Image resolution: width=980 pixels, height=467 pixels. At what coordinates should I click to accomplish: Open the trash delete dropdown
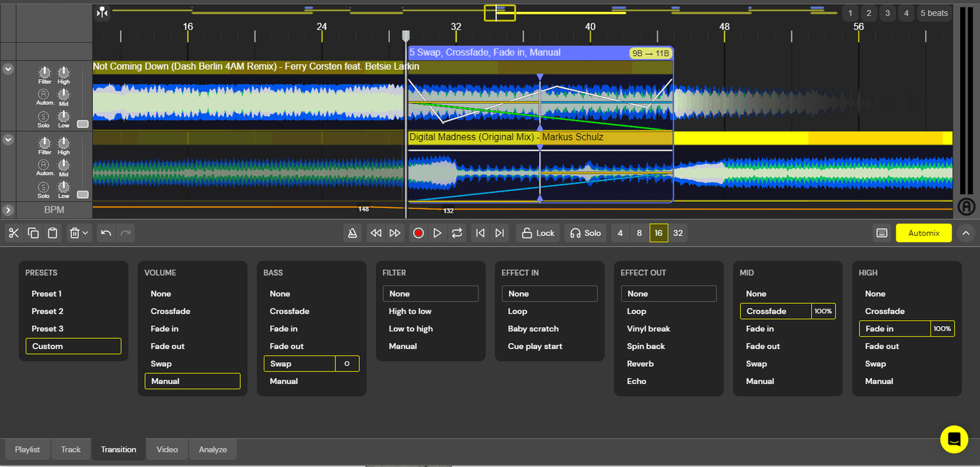(79, 233)
